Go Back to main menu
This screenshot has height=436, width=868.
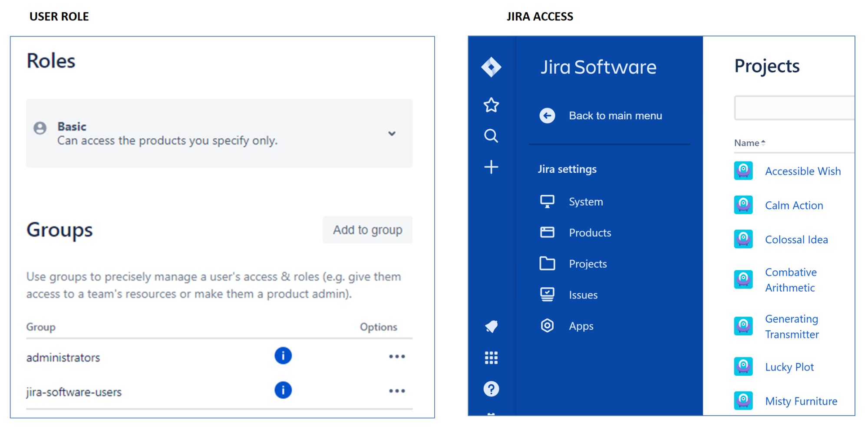[615, 115]
